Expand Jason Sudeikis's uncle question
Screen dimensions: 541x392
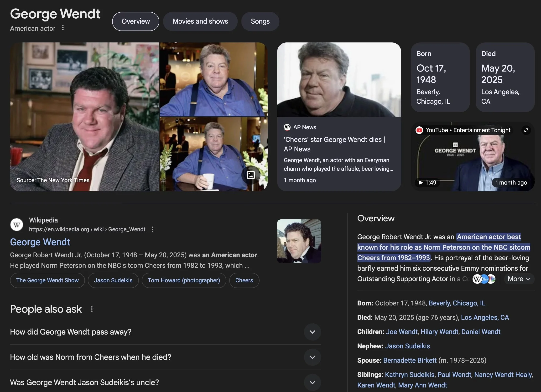coord(312,382)
